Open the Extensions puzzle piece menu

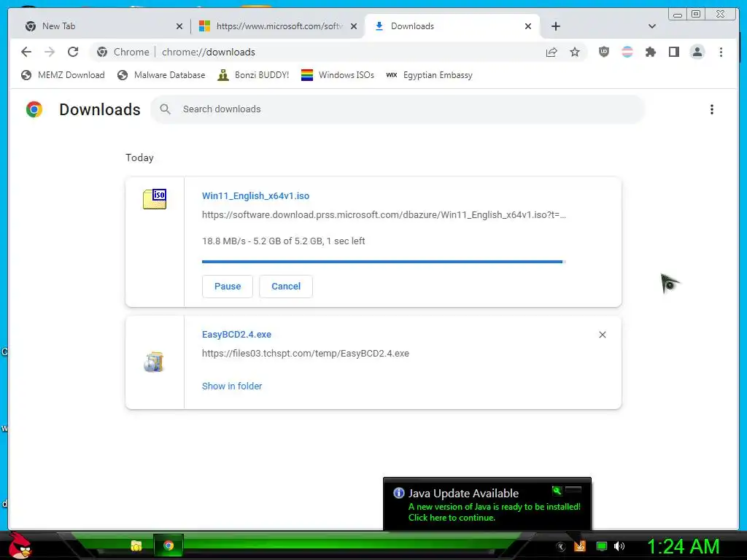tap(650, 52)
